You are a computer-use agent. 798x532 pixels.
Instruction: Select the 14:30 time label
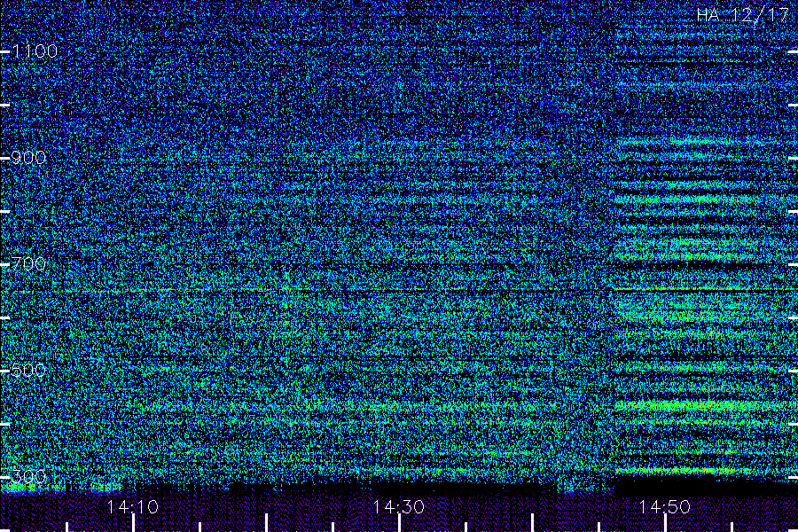398,506
